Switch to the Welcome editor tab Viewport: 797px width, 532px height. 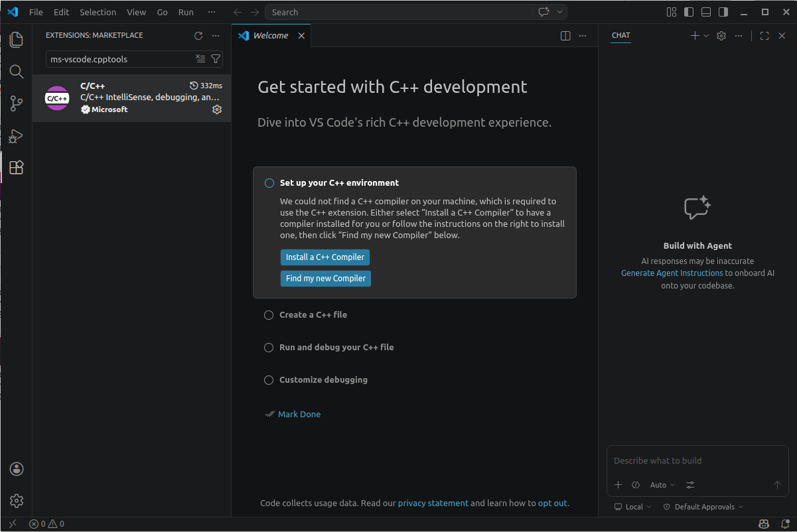pyautogui.click(x=271, y=36)
